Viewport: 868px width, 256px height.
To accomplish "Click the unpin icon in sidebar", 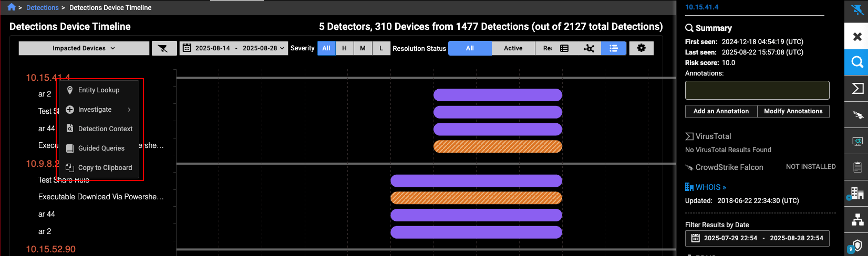I will tap(857, 10).
